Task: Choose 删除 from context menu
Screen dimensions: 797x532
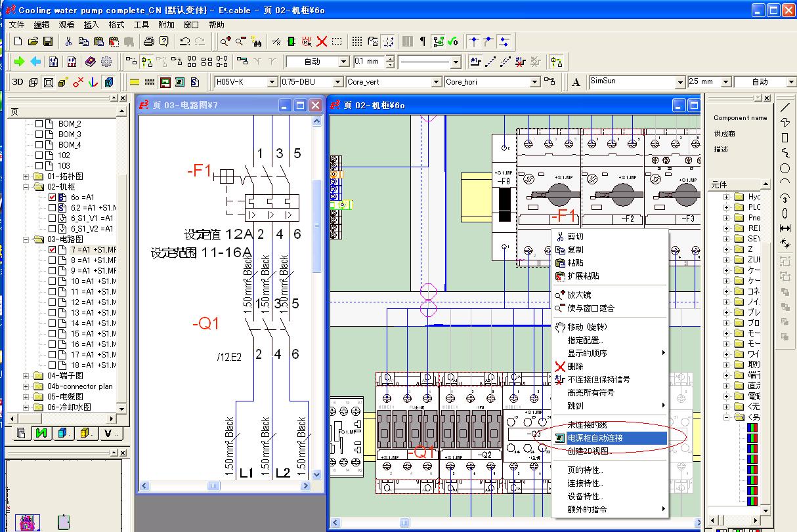Action: click(609, 367)
